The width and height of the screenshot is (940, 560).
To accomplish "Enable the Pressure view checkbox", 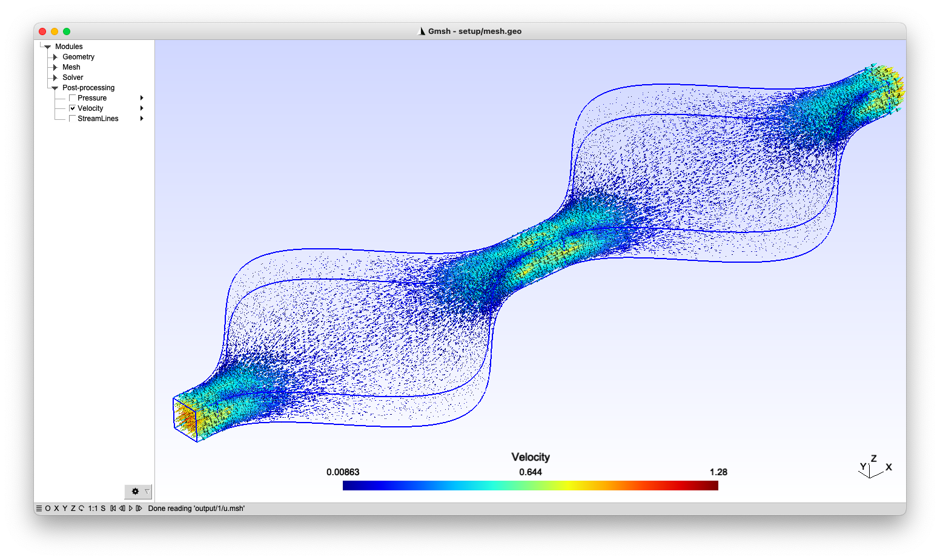I will 73,98.
